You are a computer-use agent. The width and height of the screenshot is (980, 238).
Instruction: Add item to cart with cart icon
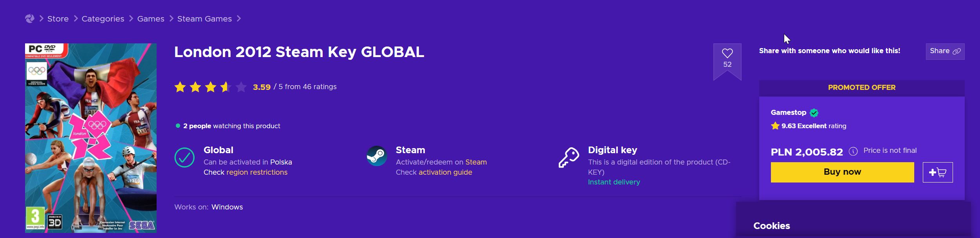(x=937, y=172)
